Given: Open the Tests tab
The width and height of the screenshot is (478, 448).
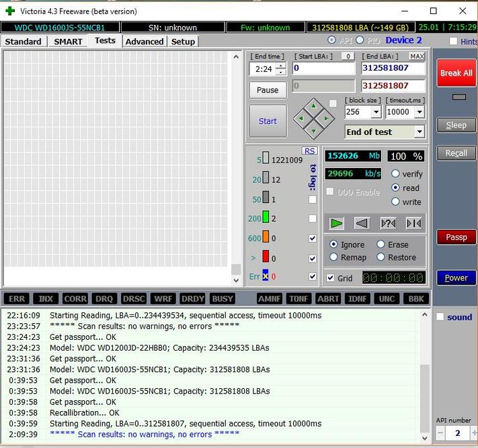Looking at the screenshot, I should pyautogui.click(x=105, y=40).
